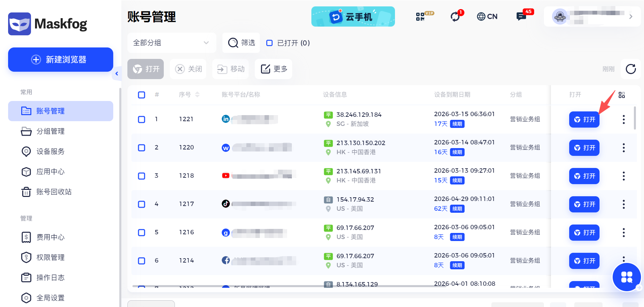Screen dimensions: 644x307
Task: Click the Maskfog mask logo
Action: click(x=20, y=24)
